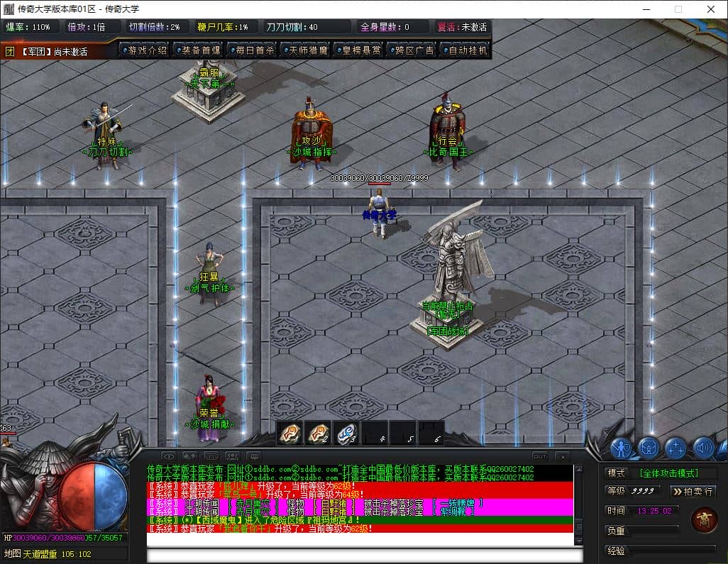Toggle the chat channel icon beside the shout icon

click(211, 456)
